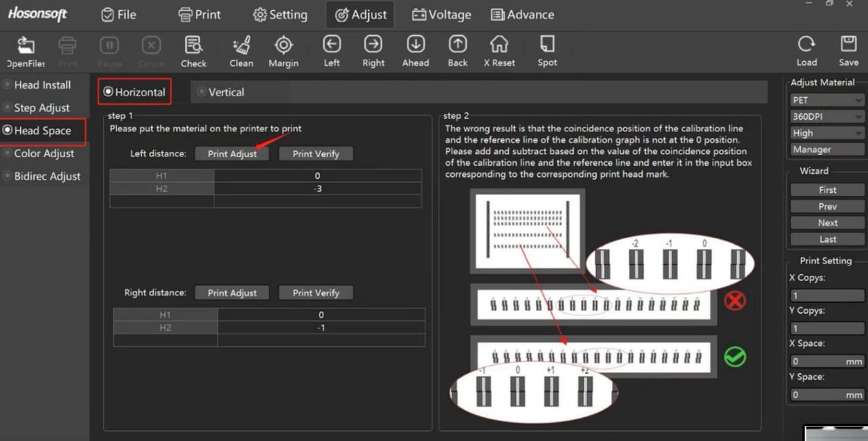The height and width of the screenshot is (441, 868).
Task: Select the Vertical radio button
Action: click(x=202, y=92)
